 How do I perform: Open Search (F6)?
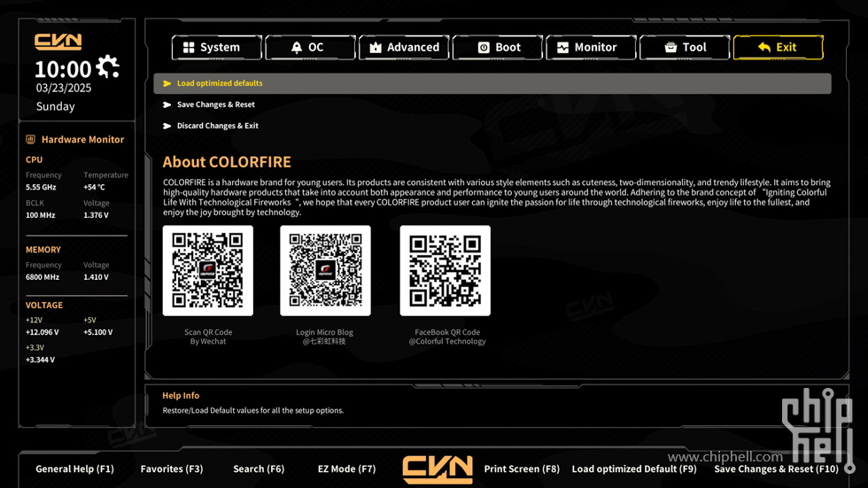[x=259, y=469]
